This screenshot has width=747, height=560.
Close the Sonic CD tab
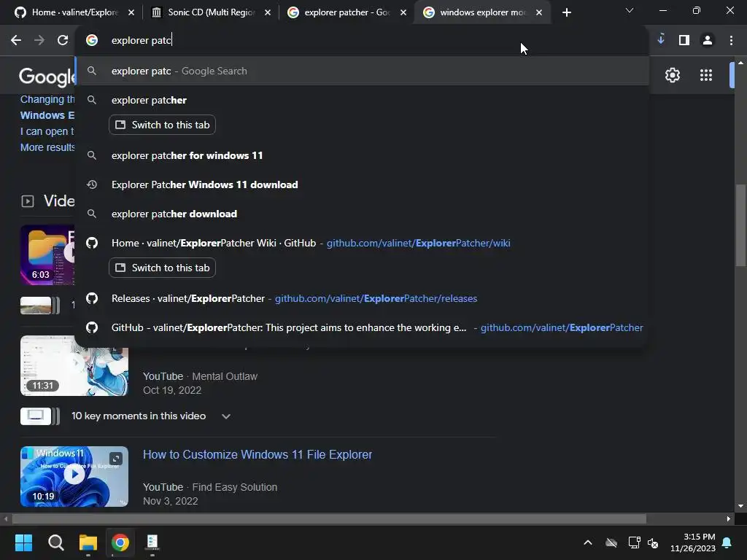(268, 13)
